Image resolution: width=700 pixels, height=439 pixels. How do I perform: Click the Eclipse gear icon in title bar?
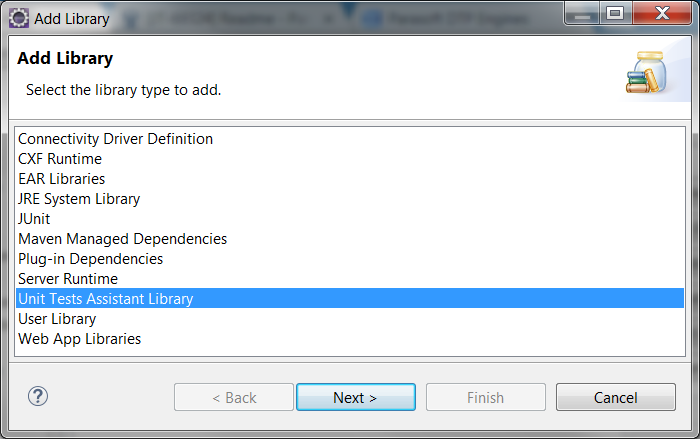pyautogui.click(x=19, y=18)
